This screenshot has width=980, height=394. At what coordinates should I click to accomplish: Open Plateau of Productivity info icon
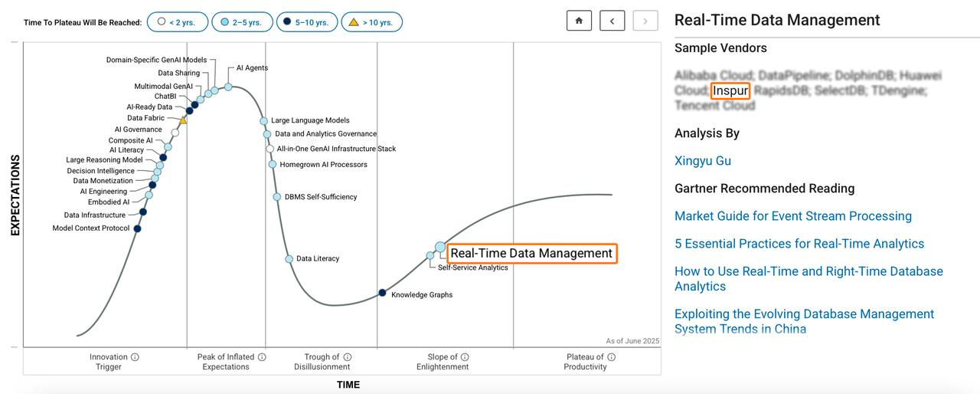[611, 357]
